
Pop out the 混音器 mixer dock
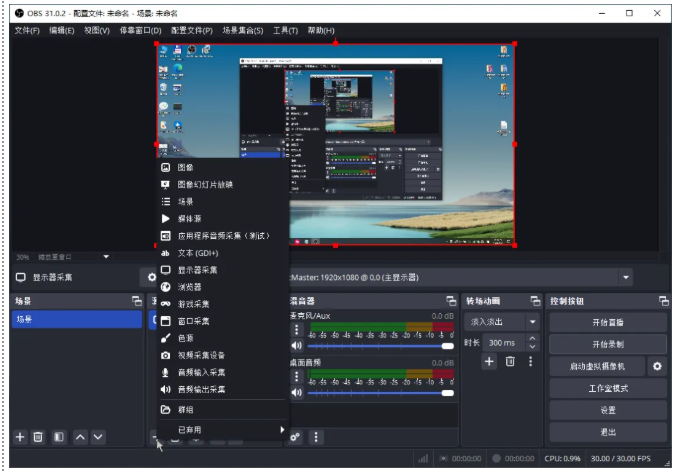point(451,301)
